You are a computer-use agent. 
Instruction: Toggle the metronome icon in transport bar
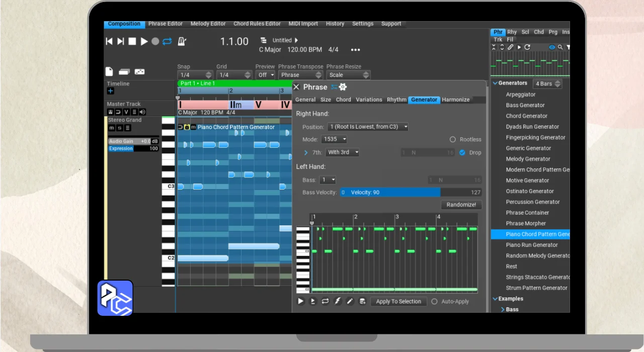[182, 41]
